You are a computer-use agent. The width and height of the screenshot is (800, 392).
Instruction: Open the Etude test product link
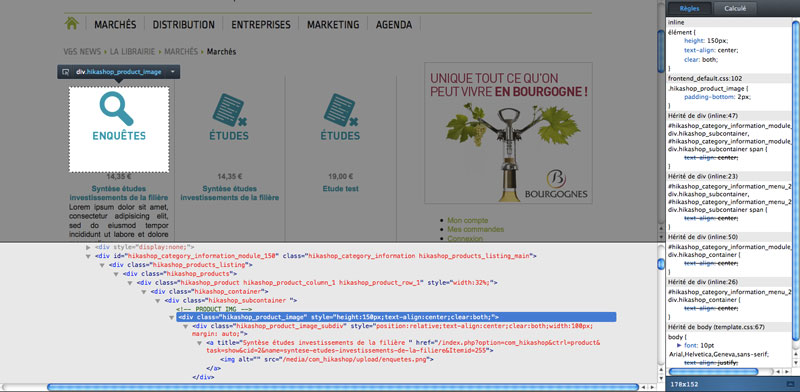tap(340, 189)
